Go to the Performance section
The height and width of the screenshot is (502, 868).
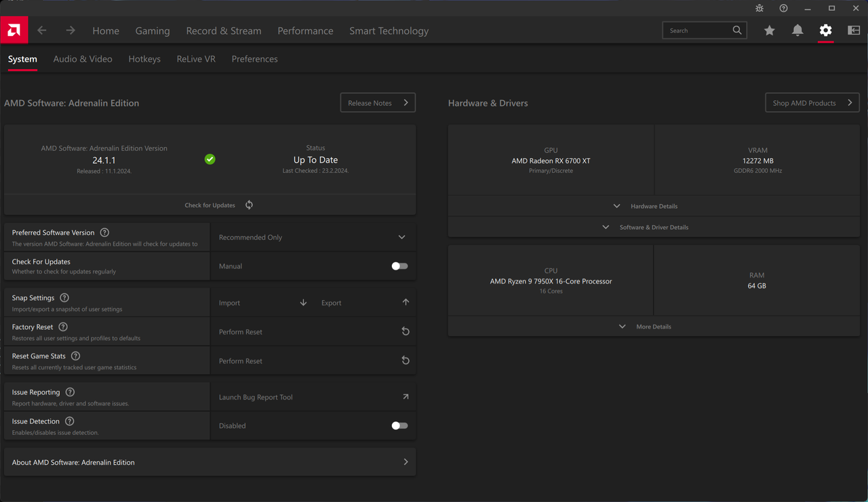click(x=305, y=30)
